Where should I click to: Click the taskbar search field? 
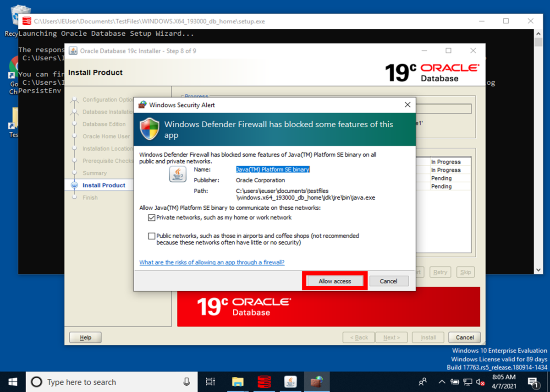click(110, 381)
